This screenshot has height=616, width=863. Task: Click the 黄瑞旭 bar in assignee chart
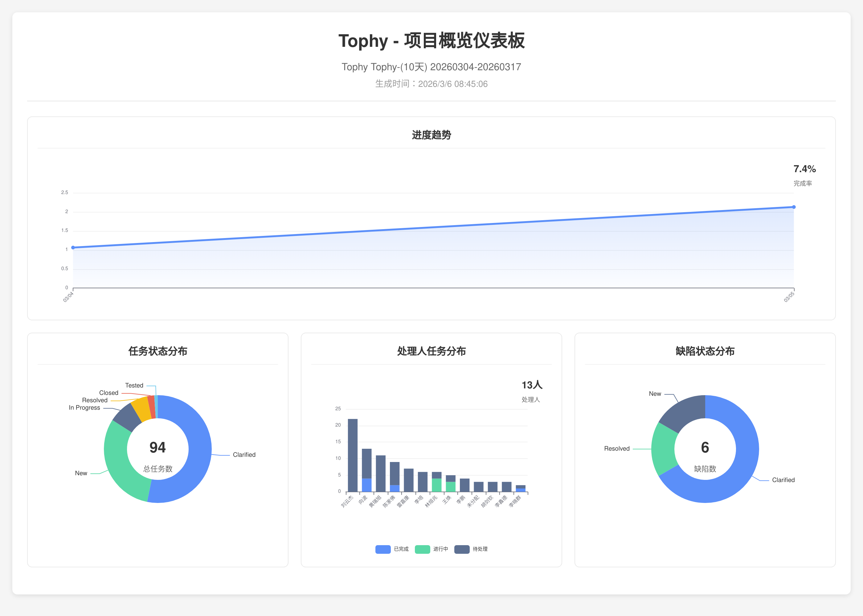click(381, 473)
